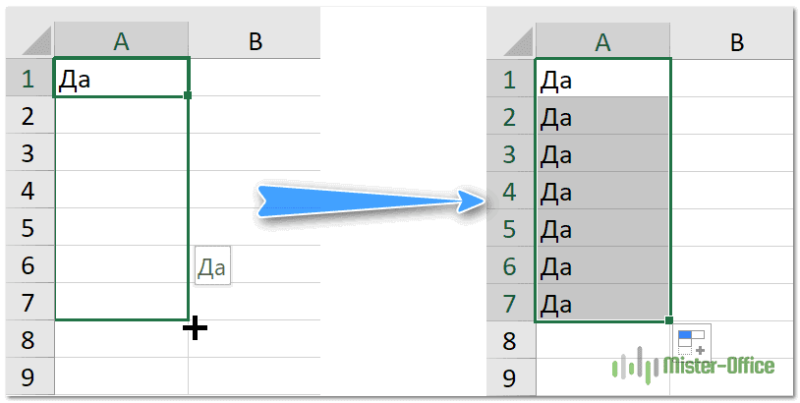Click the fill handle below right cell A7
The image size is (800, 403).
pos(669,320)
